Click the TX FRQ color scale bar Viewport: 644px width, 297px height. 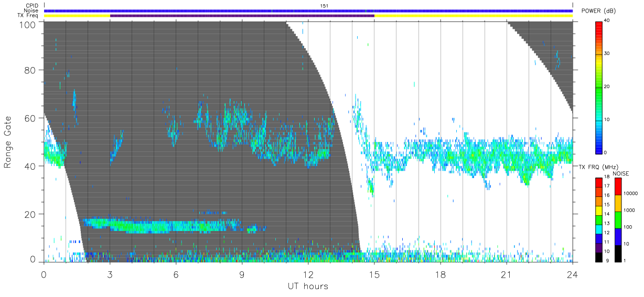pos(598,219)
